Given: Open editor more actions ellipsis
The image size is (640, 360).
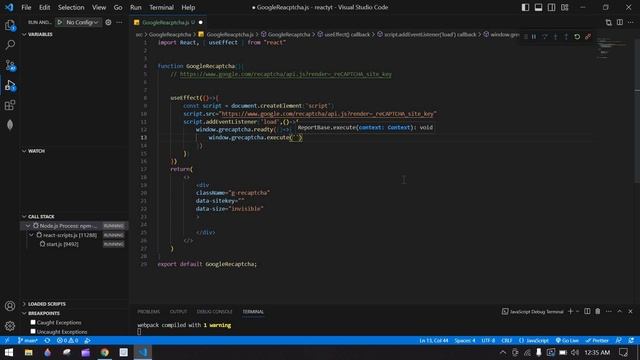Looking at the screenshot, I should 631,22.
